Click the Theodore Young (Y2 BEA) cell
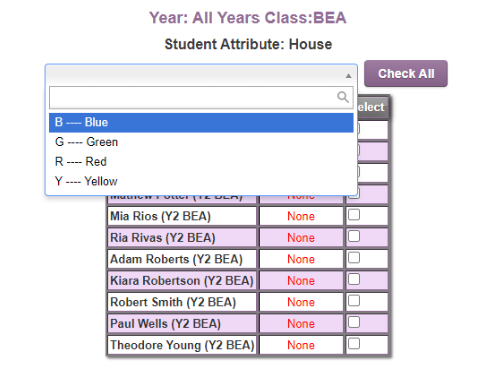This screenshot has height=367, width=480. [182, 345]
